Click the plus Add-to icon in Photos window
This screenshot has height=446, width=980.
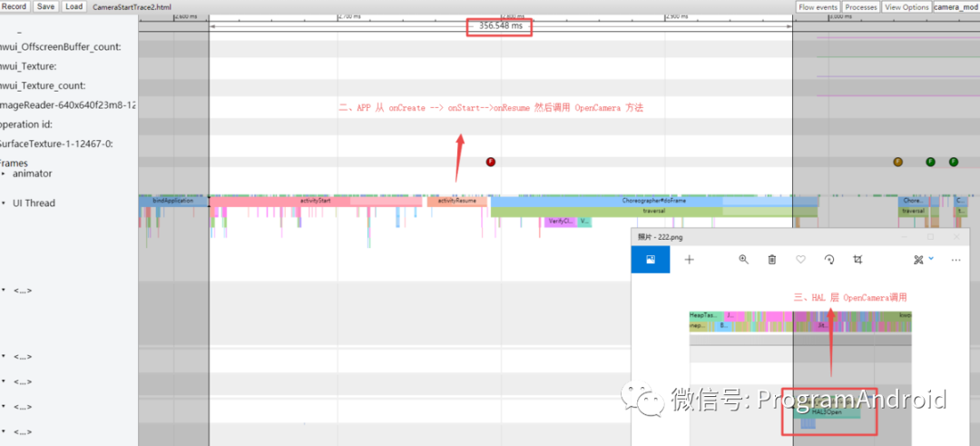(690, 260)
